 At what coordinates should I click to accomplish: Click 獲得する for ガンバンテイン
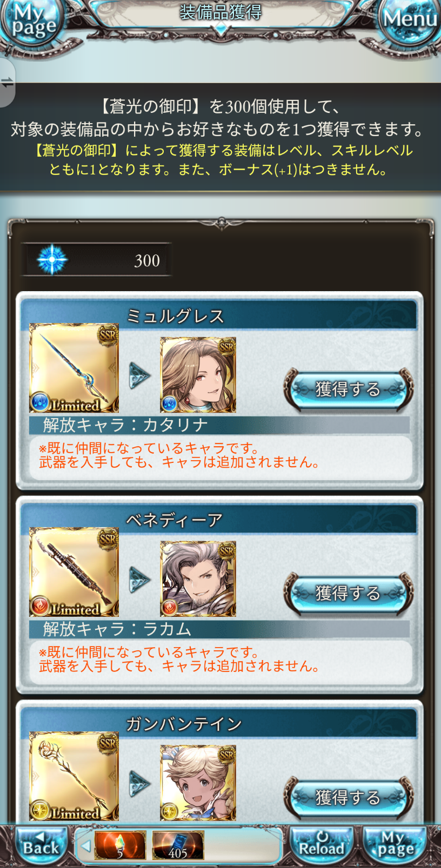click(x=349, y=797)
